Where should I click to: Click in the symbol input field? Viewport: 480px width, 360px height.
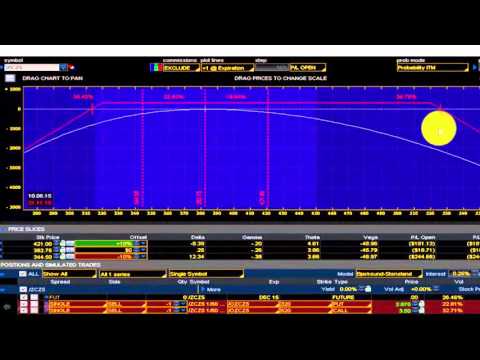[32, 67]
